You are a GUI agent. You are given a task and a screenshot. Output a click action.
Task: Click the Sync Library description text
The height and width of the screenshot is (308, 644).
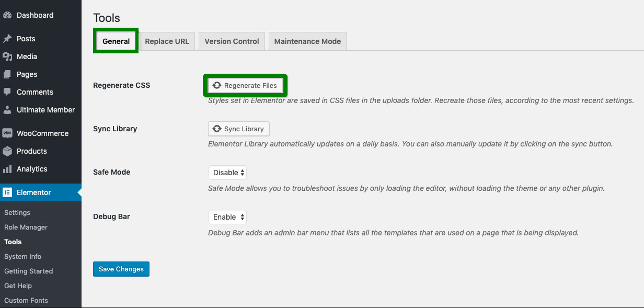pos(410,144)
